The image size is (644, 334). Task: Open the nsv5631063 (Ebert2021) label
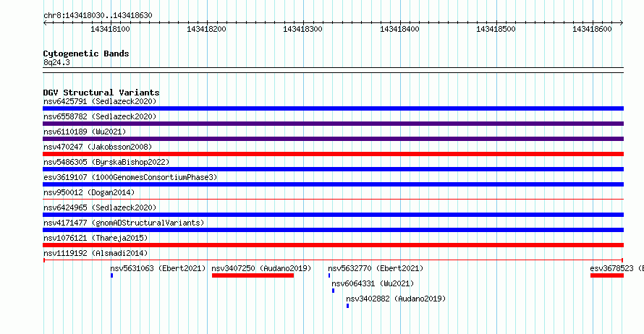point(158,268)
